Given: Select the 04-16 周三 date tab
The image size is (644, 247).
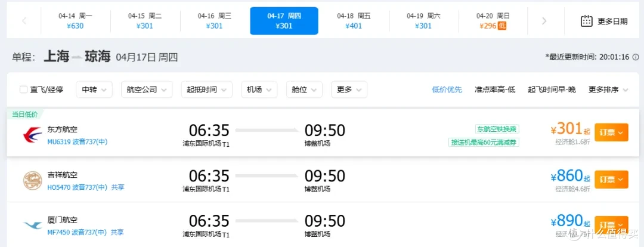Looking at the screenshot, I should click(215, 20).
